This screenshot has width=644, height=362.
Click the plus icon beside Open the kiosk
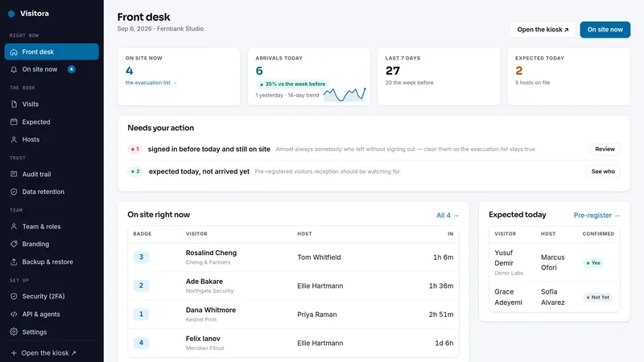tap(14, 353)
